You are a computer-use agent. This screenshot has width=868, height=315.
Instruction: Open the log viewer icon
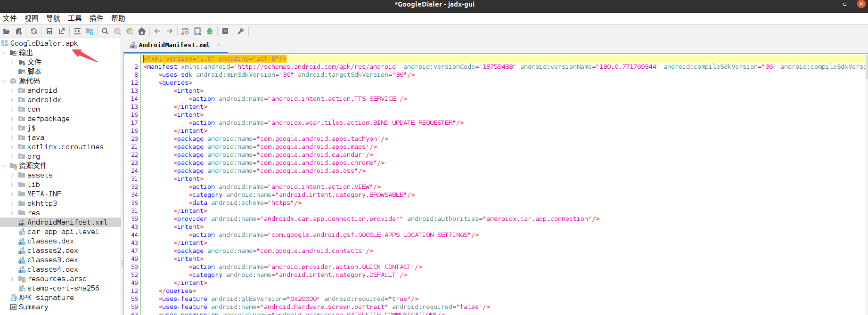tap(225, 31)
